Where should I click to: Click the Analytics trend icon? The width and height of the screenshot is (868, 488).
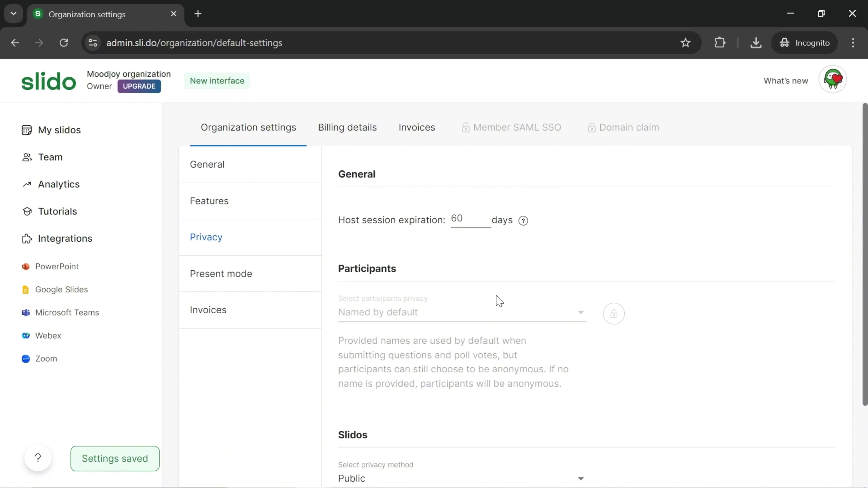tap(27, 184)
